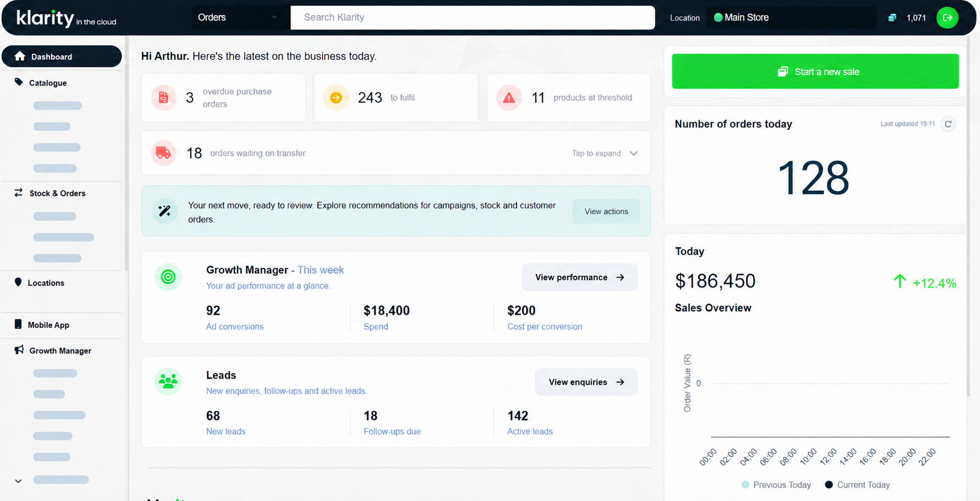Open the Growth Manager sidebar section
This screenshot has height=501, width=980.
coord(61,350)
